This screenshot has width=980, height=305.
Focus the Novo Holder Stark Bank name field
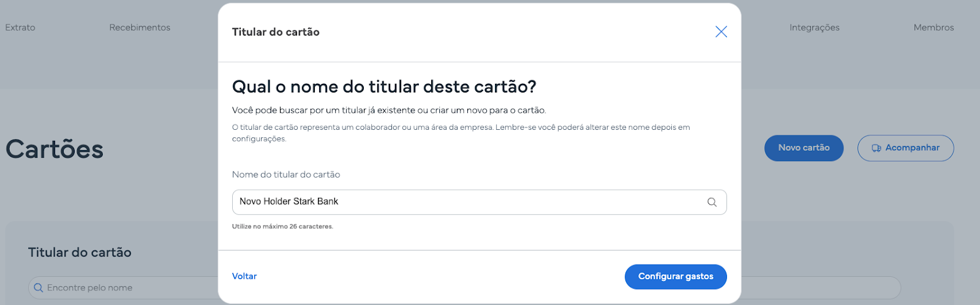point(479,202)
